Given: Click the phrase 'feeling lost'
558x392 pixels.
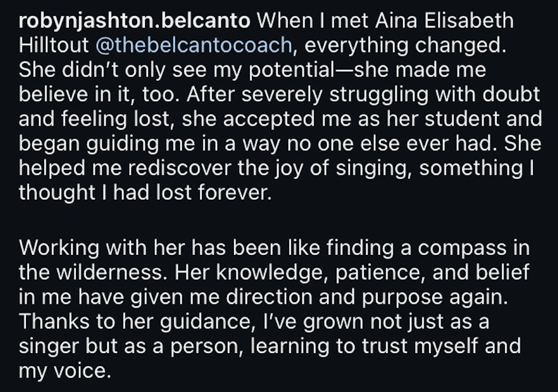Looking at the screenshot, I should pos(121,118).
